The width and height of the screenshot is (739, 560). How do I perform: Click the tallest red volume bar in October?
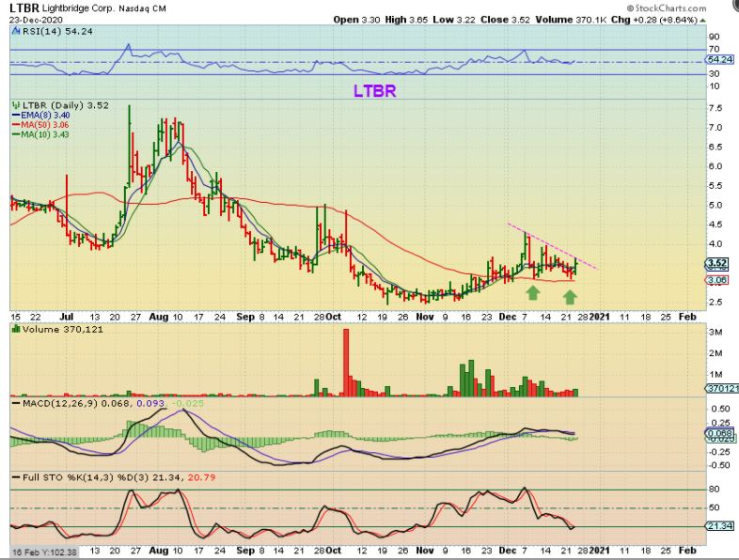click(x=346, y=362)
